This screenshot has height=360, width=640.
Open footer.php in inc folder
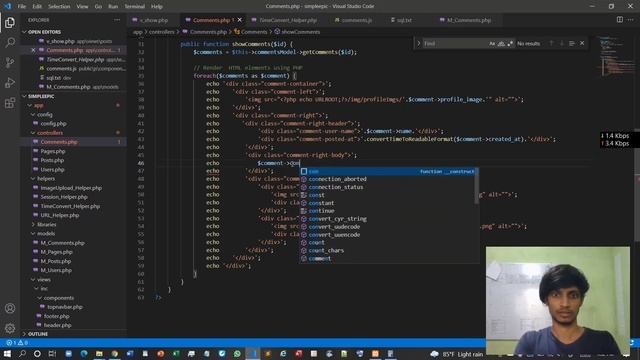tap(56, 316)
